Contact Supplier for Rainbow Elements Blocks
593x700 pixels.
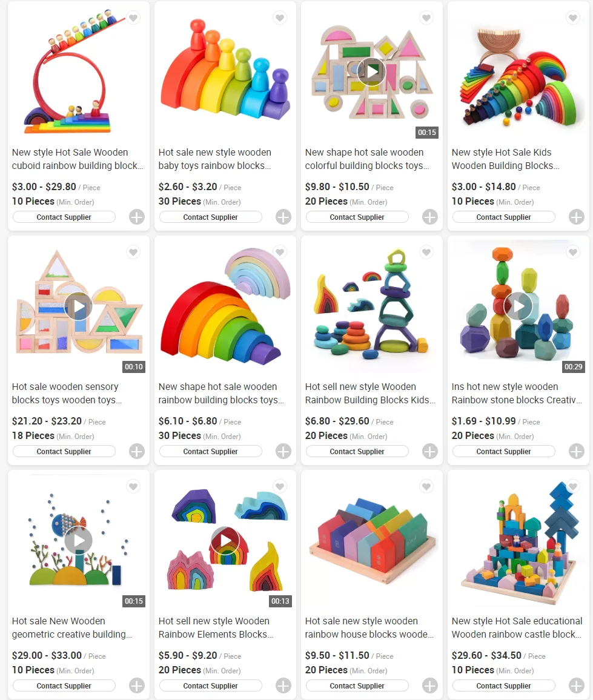click(210, 685)
